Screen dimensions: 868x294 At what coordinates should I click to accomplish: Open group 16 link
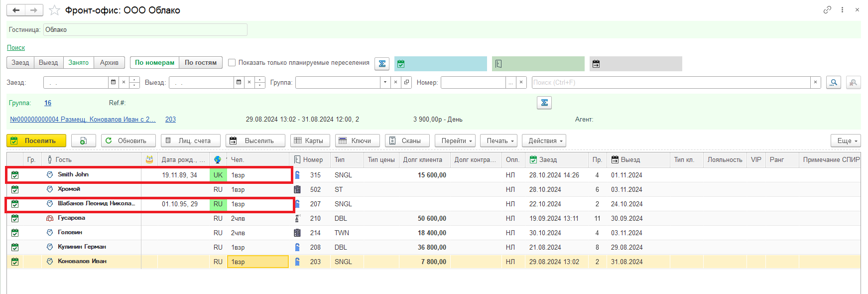[x=48, y=103]
